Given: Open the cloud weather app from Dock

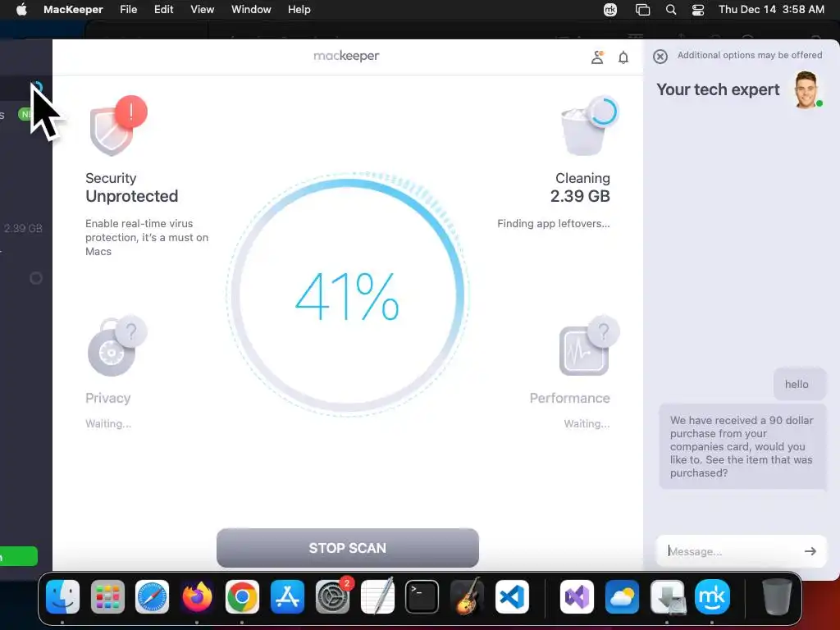Looking at the screenshot, I should (622, 596).
